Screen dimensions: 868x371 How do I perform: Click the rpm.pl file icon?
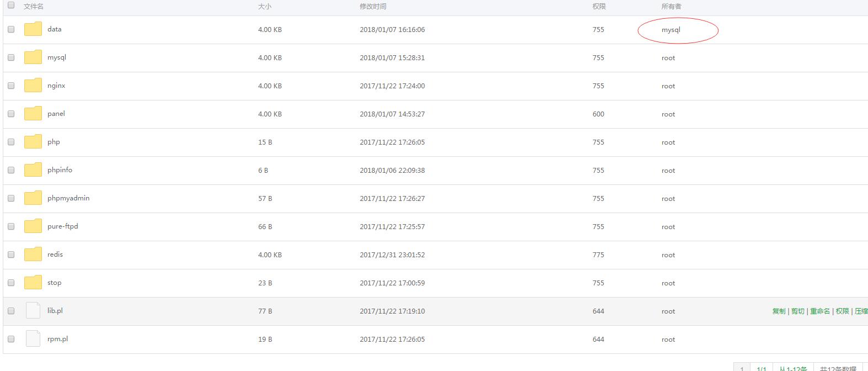coord(33,339)
